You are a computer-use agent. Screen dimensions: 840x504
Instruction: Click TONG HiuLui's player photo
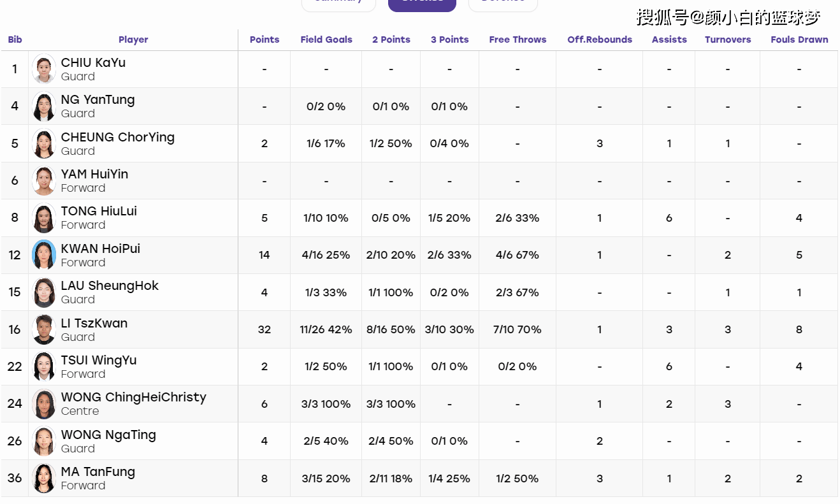pyautogui.click(x=44, y=218)
